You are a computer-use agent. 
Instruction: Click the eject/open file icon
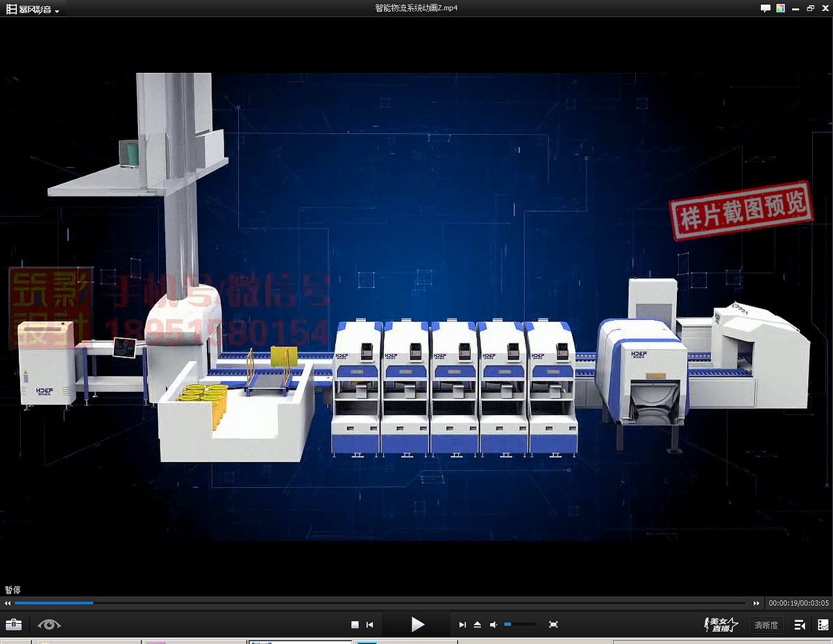point(478,625)
